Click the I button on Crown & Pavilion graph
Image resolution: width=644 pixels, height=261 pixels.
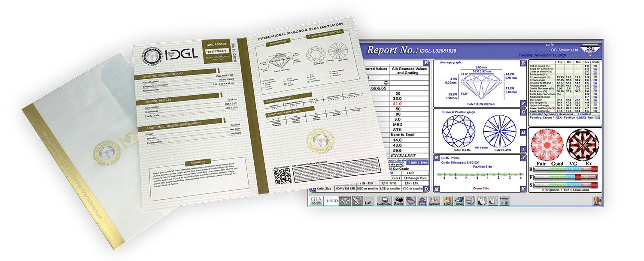click(522, 149)
